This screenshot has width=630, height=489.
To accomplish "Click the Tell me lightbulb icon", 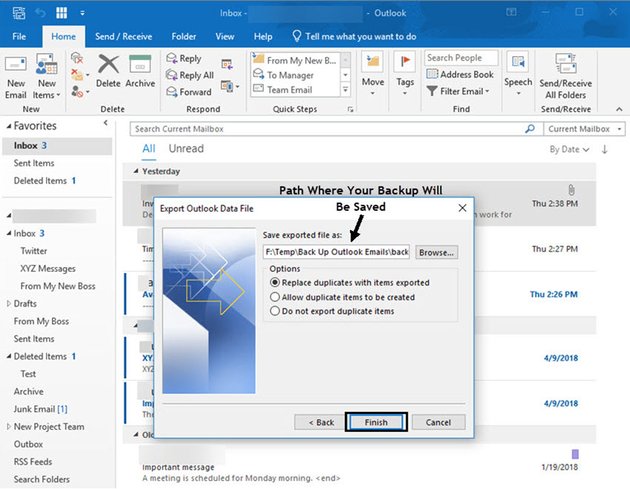I will pos(297,36).
